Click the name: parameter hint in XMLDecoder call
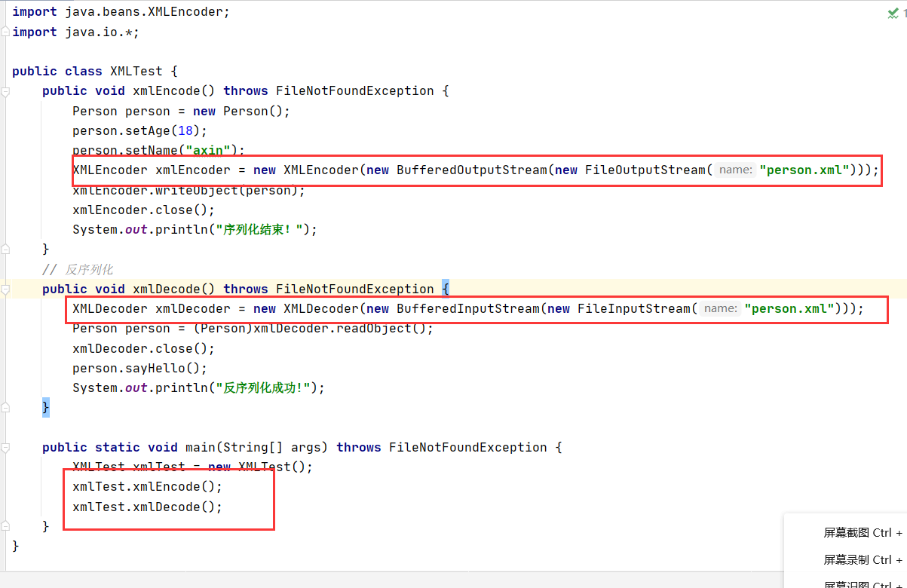 [720, 308]
